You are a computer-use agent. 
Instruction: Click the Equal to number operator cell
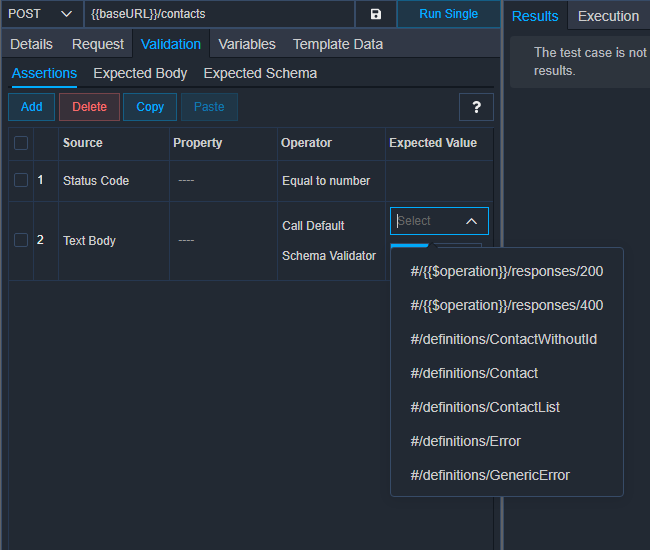[331, 181]
